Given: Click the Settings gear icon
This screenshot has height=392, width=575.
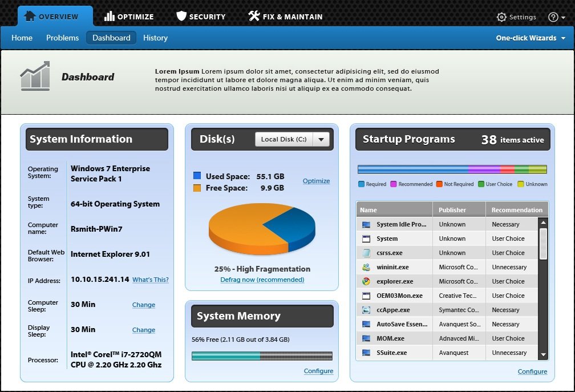Looking at the screenshot, I should [501, 17].
